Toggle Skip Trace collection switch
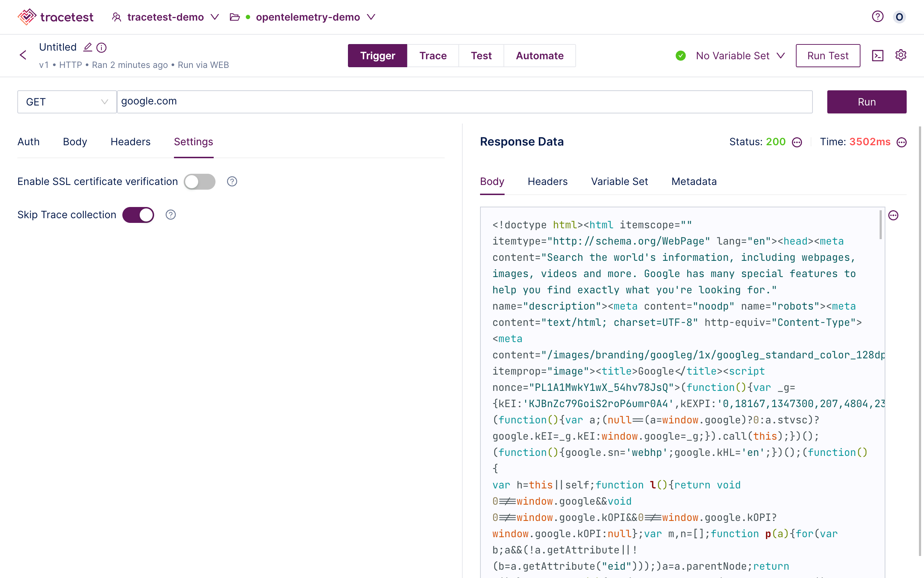The height and width of the screenshot is (578, 924). pyautogui.click(x=138, y=215)
